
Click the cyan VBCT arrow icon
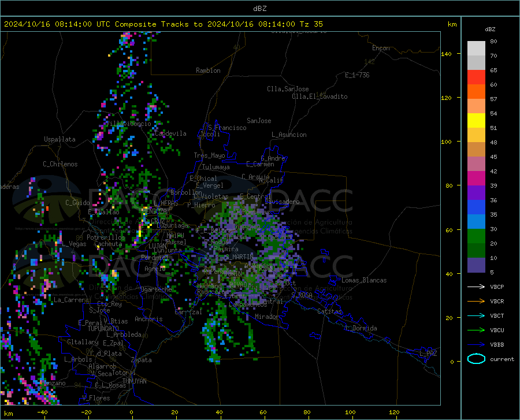point(476,315)
